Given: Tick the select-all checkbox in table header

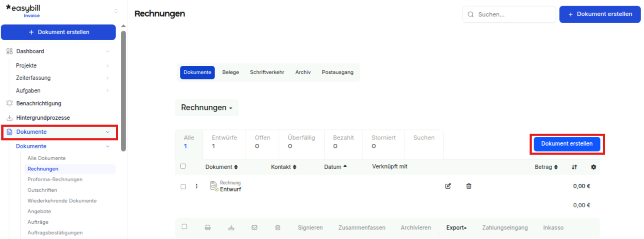Looking at the screenshot, I should pos(183,166).
